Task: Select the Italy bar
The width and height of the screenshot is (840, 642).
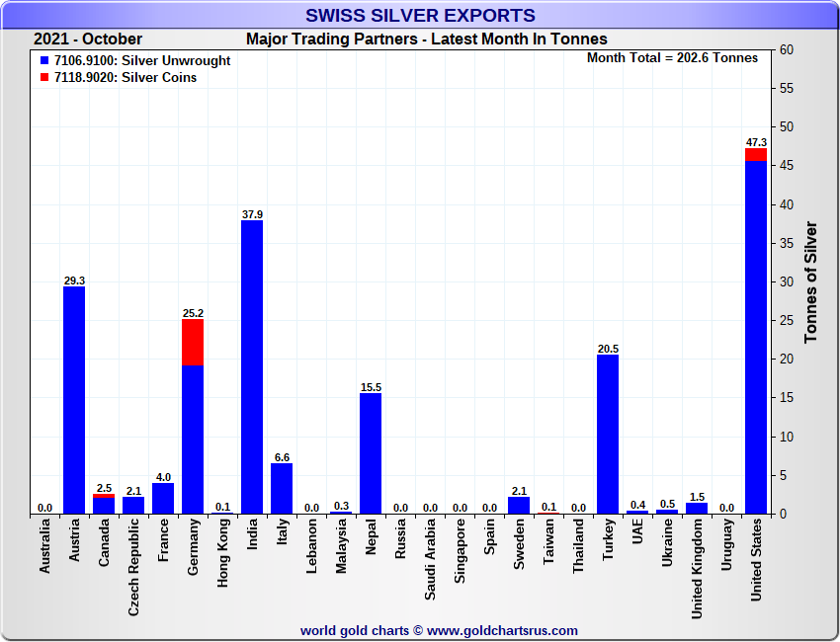Action: (282, 488)
